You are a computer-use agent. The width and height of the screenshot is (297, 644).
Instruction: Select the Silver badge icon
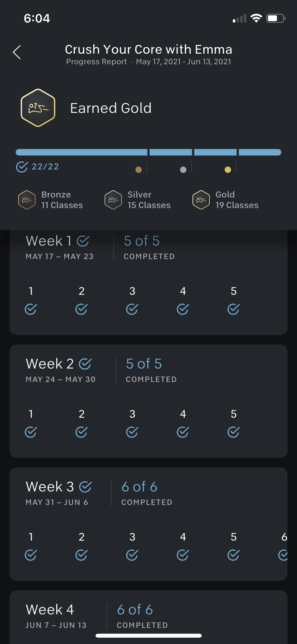113,200
